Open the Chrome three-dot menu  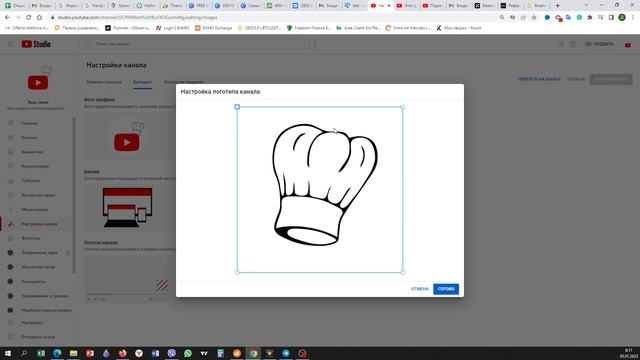pos(633,18)
